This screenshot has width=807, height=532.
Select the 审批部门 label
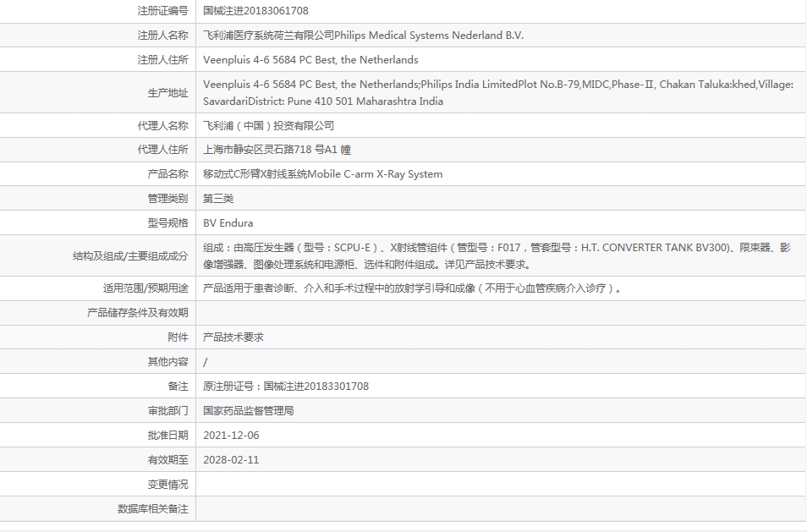tap(167, 410)
